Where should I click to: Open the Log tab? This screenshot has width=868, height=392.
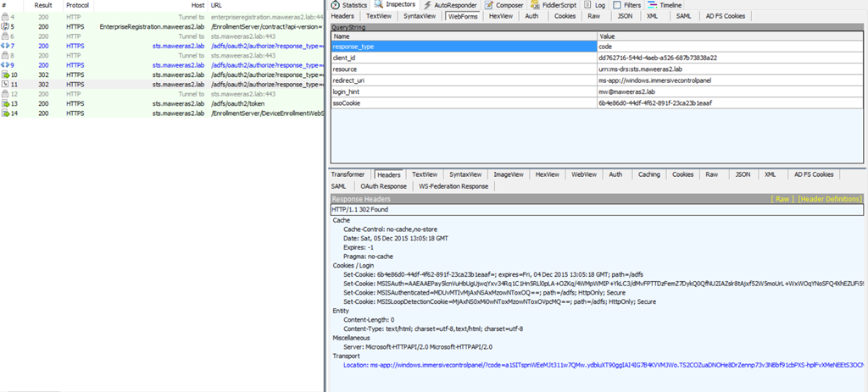[599, 5]
